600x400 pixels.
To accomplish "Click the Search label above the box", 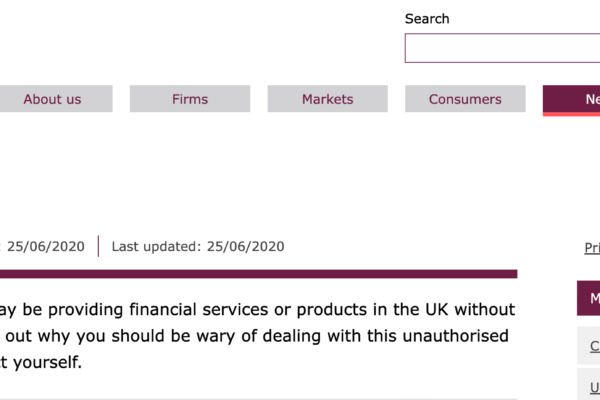I will 427,19.
